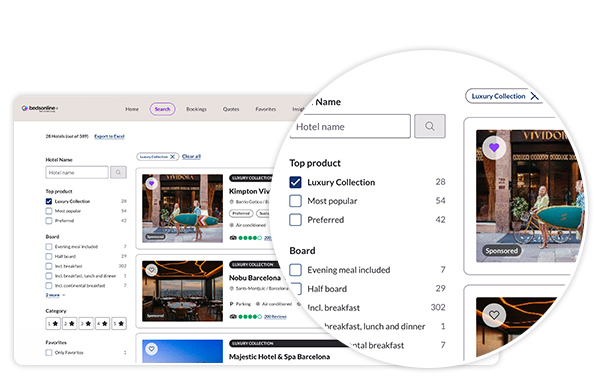Check Incl. continental breakfast in the small window

49,285
